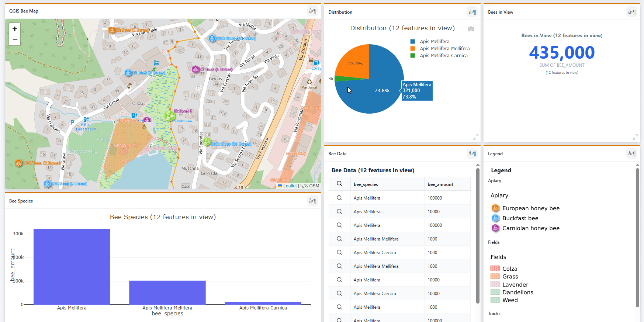Image resolution: width=644 pixels, height=322 pixels.
Task: Click the purple 1k Bees (3 Boxes) marker
Action: click(x=195, y=69)
